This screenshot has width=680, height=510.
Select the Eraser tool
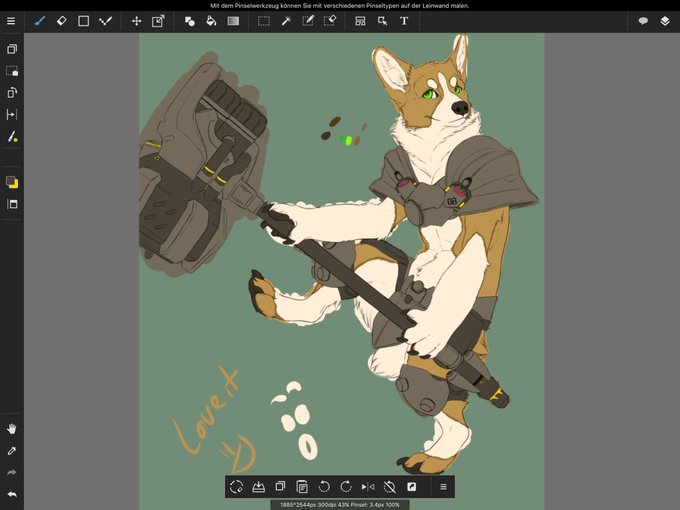tap(62, 21)
